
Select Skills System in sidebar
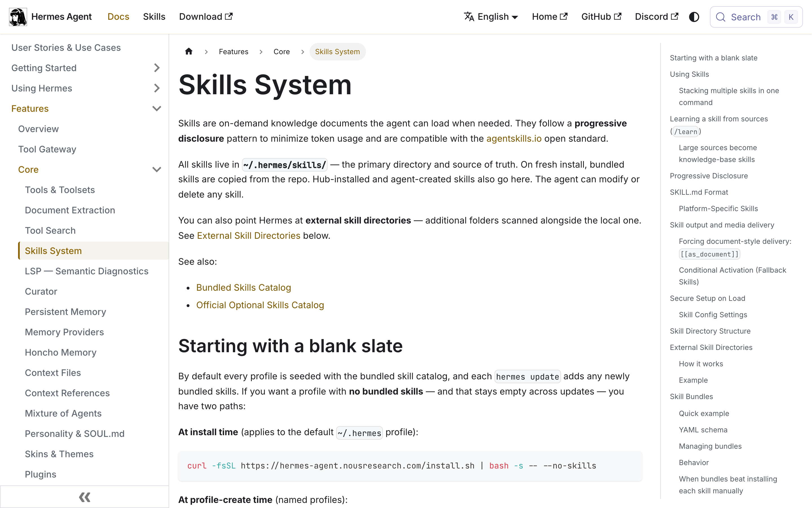pos(93,251)
